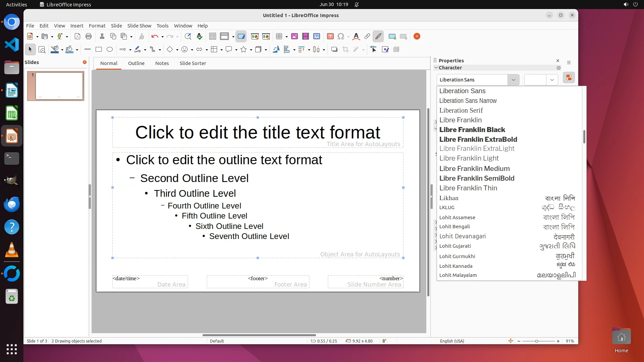Choose Libre Franklin Medium from font list

[x=474, y=169]
